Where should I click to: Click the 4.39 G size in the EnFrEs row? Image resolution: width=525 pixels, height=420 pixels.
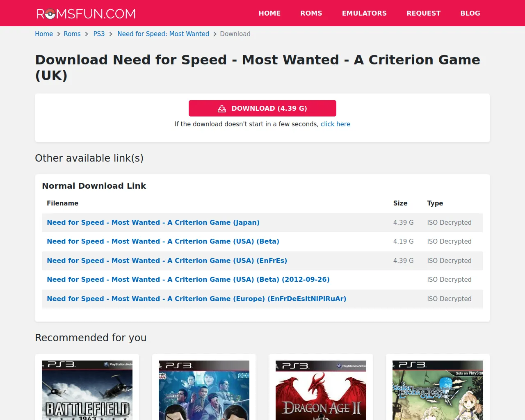[x=403, y=261]
